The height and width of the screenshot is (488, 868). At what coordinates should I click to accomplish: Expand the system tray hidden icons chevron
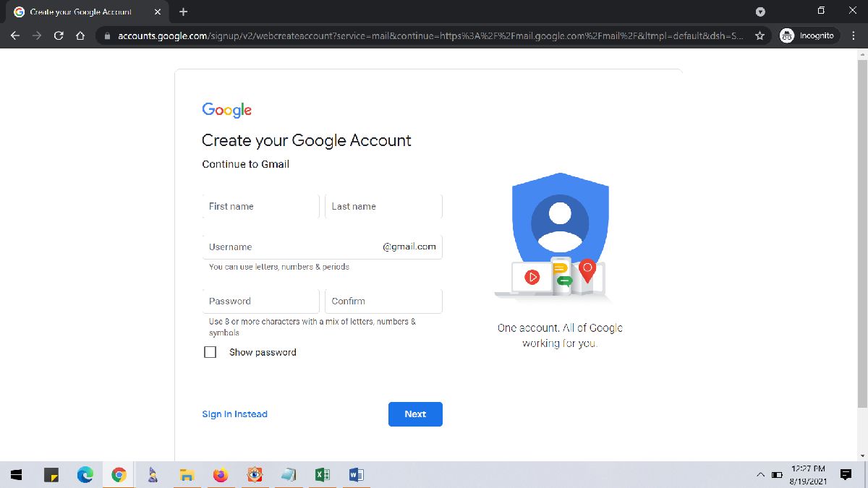pos(760,475)
